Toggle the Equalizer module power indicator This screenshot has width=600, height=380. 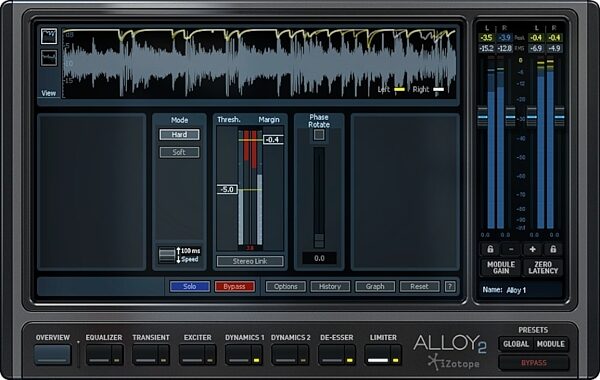[117, 360]
